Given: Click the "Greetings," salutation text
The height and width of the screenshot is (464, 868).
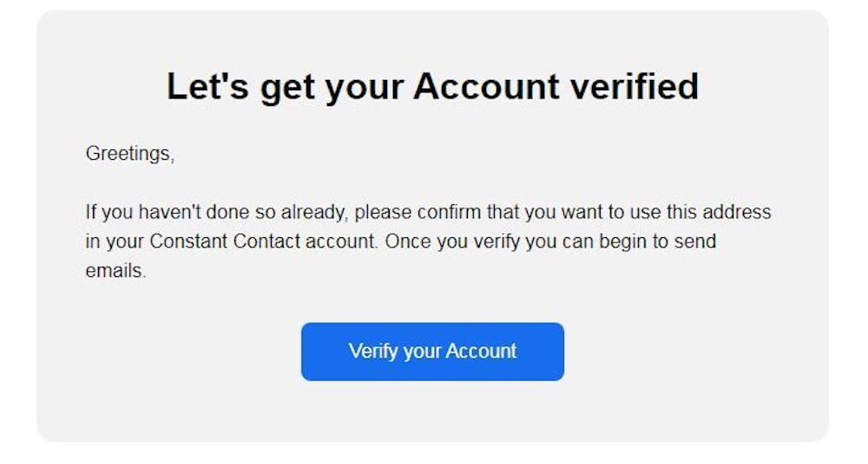Looking at the screenshot, I should click(x=130, y=155).
